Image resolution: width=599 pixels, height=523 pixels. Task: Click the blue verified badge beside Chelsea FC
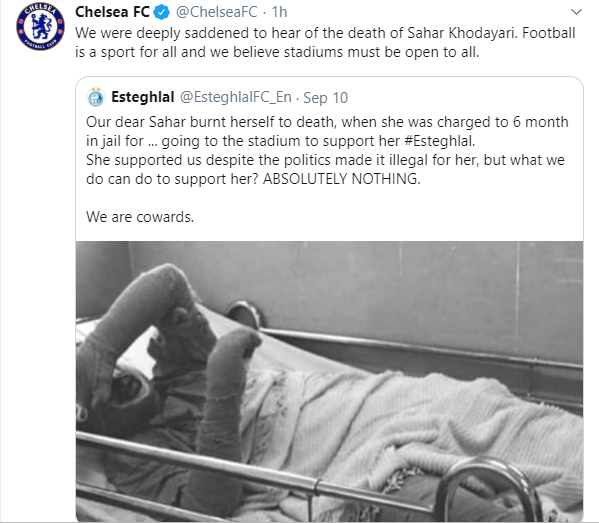(162, 12)
